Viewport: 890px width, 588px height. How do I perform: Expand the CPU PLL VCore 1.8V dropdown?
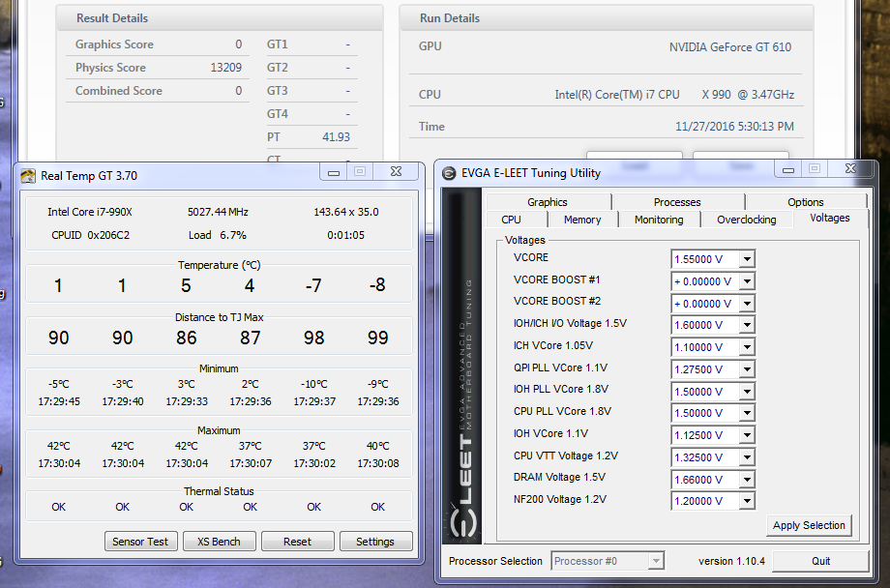pyautogui.click(x=747, y=413)
